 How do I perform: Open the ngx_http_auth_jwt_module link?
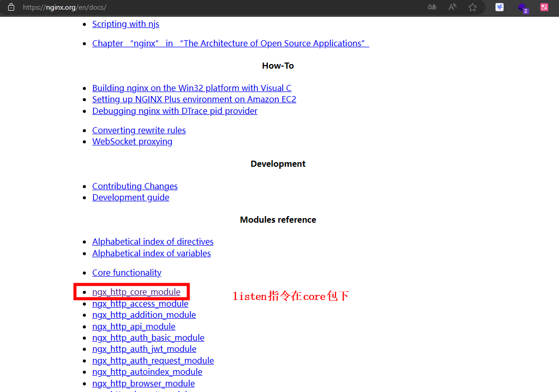pyautogui.click(x=144, y=349)
